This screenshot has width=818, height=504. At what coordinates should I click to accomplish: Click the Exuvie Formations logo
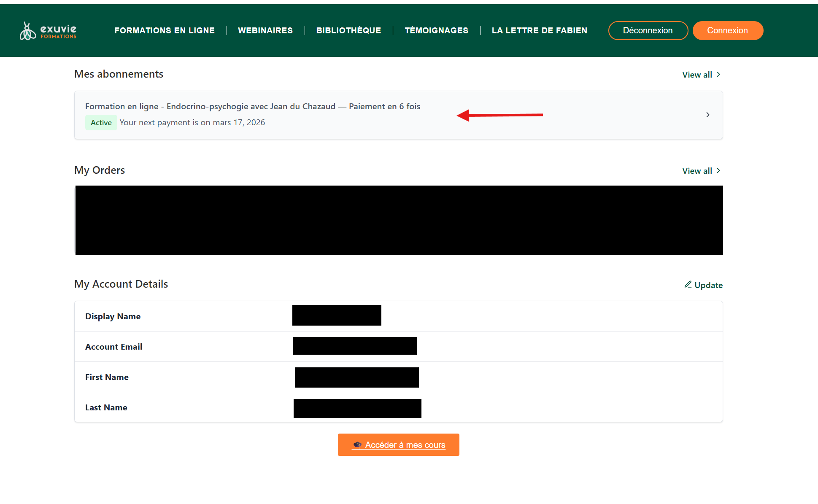tap(48, 31)
